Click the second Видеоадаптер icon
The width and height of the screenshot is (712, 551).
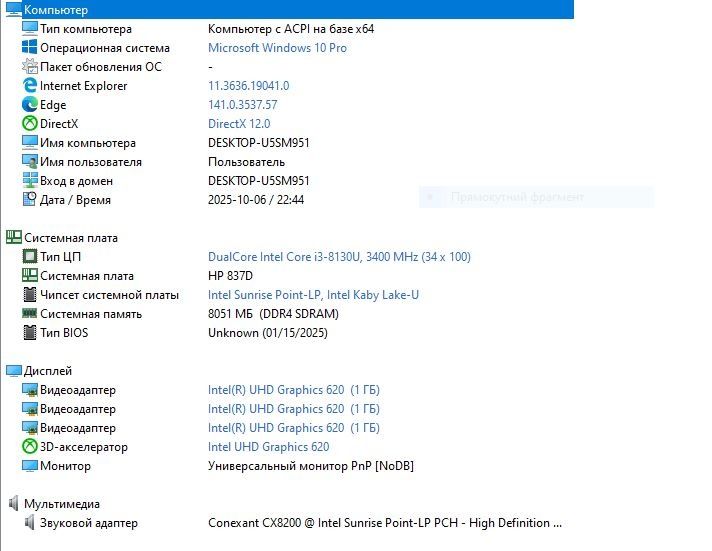click(x=30, y=409)
